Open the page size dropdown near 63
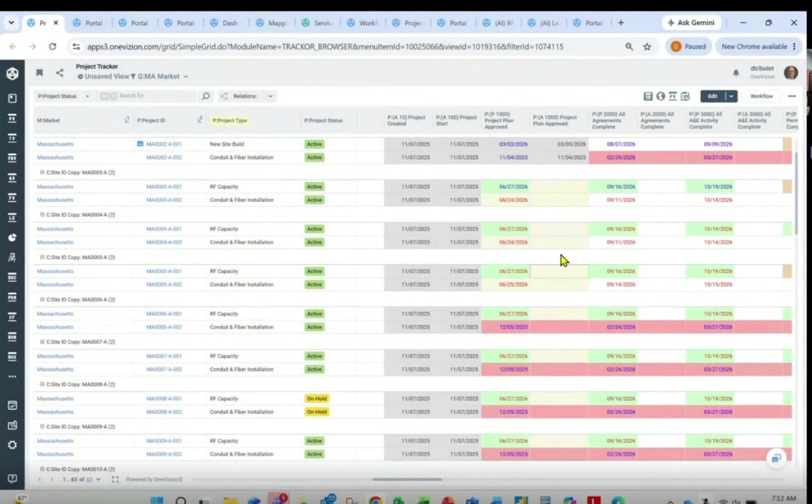 pyautogui.click(x=98, y=480)
